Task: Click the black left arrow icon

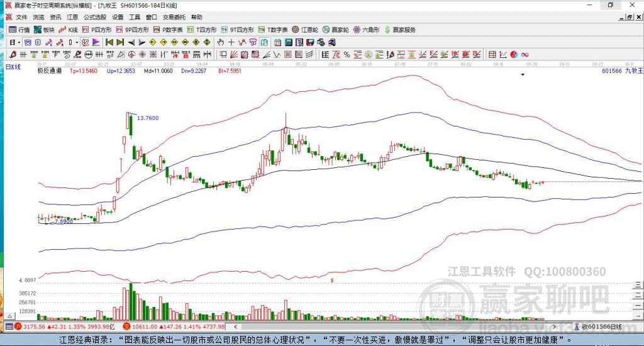Action: (131, 42)
